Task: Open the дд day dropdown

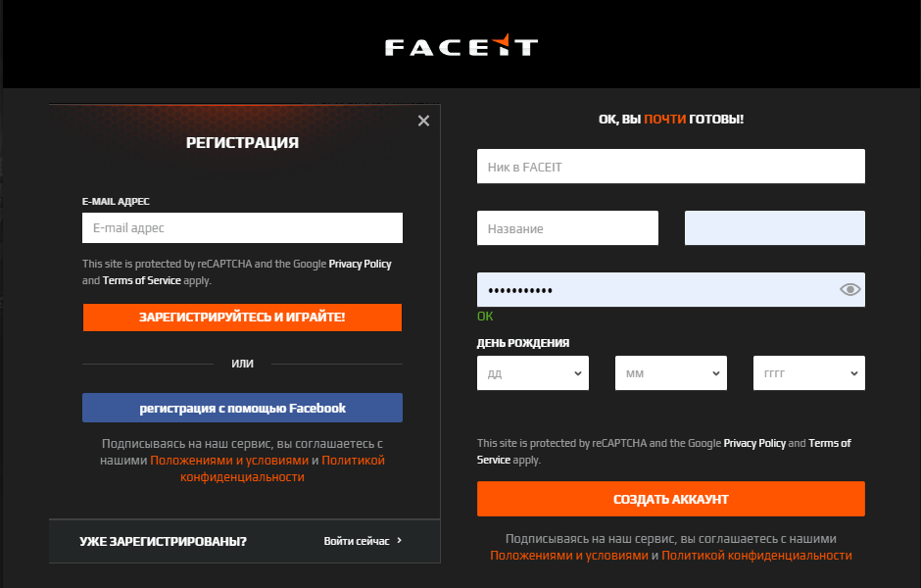Action: (532, 372)
